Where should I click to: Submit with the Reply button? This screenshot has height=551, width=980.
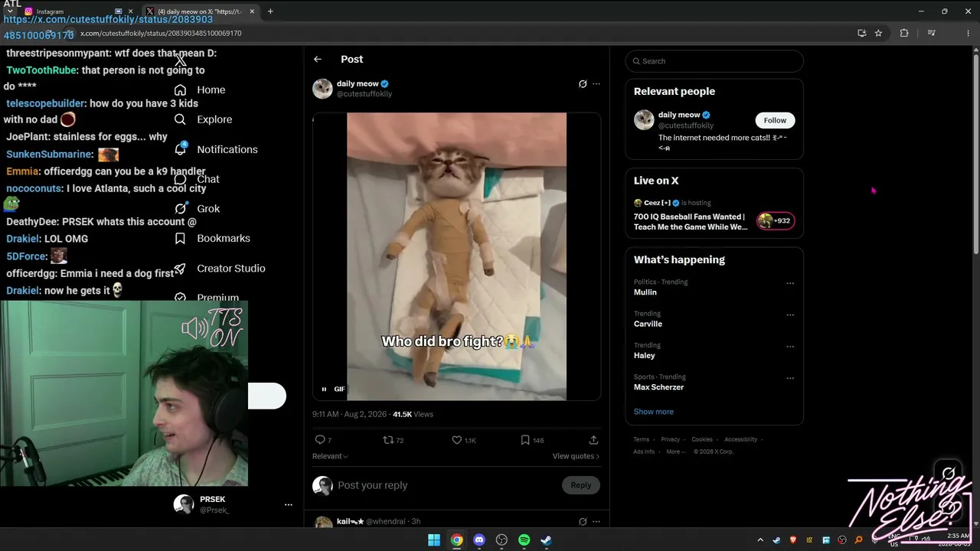pyautogui.click(x=581, y=485)
